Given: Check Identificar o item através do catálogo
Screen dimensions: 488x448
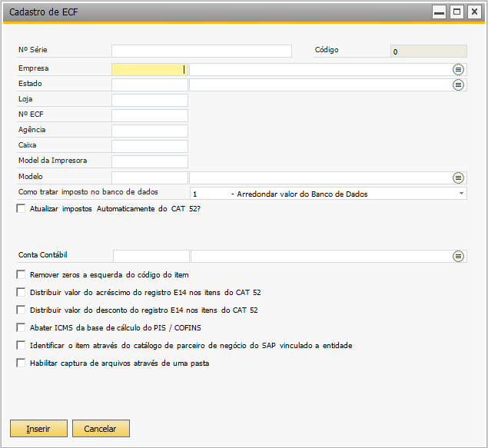Looking at the screenshot, I should [x=21, y=345].
